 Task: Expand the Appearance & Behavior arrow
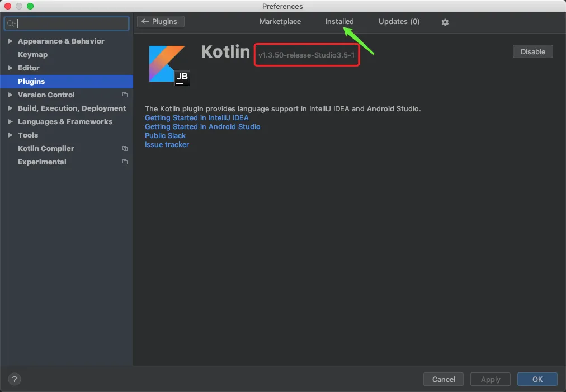click(11, 41)
